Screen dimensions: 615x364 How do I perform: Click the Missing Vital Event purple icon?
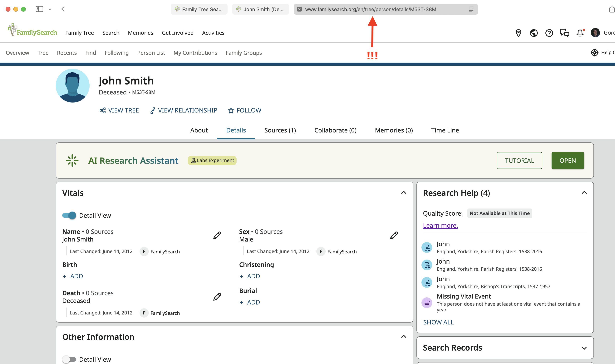(427, 303)
